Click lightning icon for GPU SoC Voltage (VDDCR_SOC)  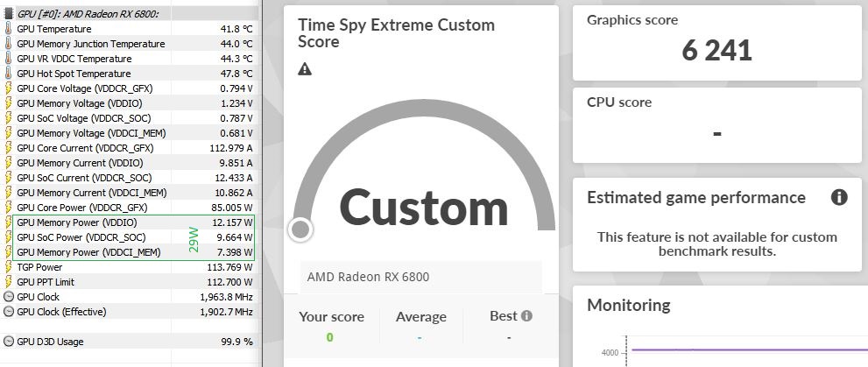click(8, 118)
